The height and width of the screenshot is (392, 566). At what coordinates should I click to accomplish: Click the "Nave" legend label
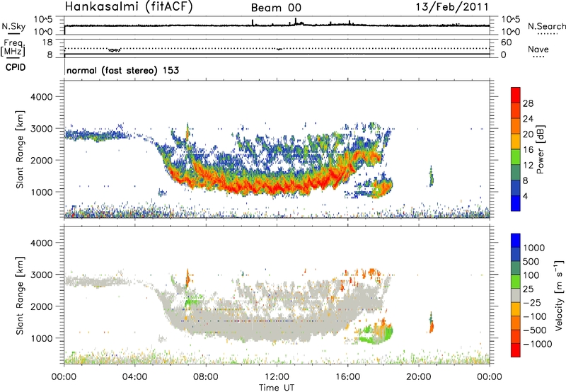(x=538, y=50)
